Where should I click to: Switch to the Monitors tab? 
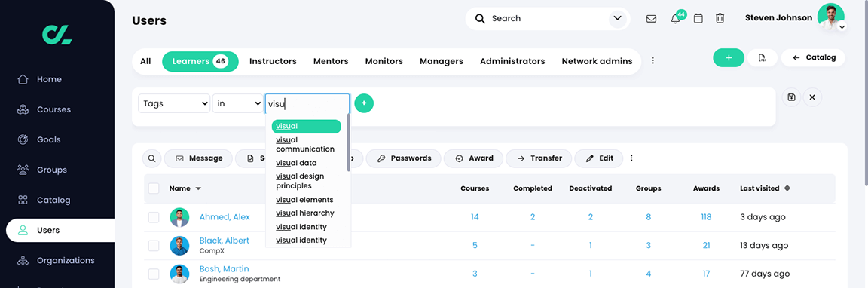point(384,61)
